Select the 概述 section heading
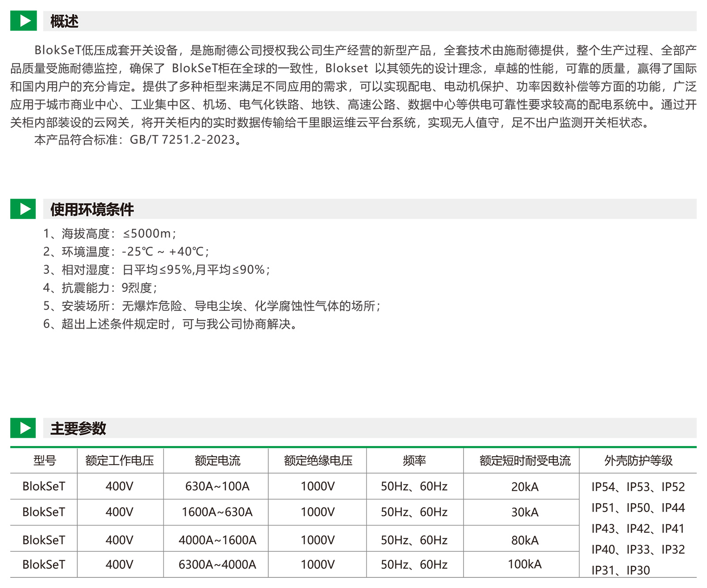 64,21
